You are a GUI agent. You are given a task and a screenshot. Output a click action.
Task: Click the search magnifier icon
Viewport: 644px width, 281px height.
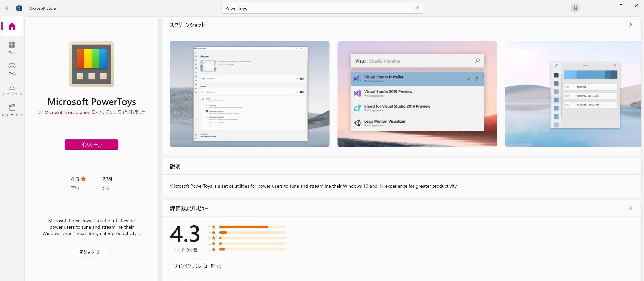tap(416, 8)
